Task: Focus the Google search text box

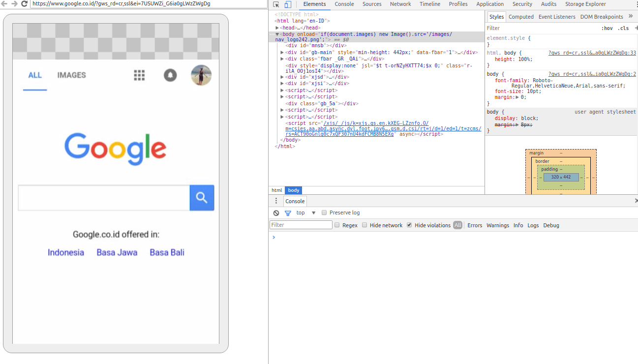Action: (x=104, y=198)
